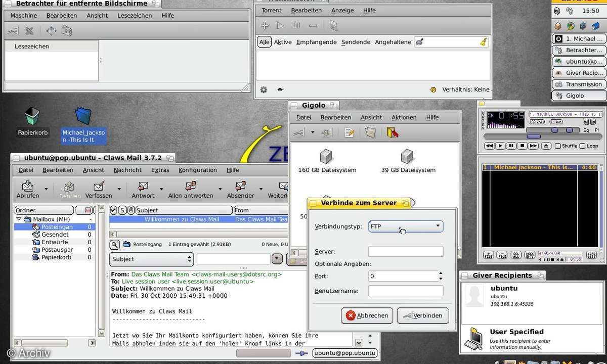Click the audio player seek position slider
607x364 pixels.
[534, 136]
